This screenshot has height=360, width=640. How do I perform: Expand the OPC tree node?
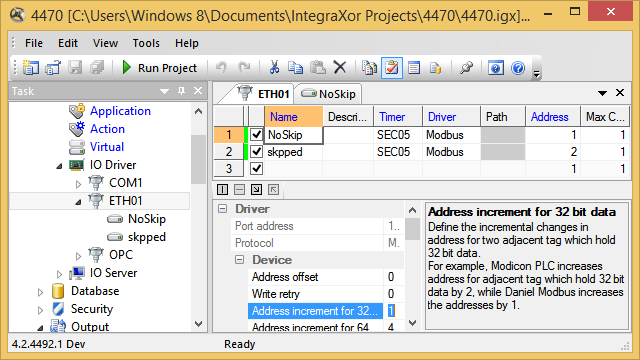79,256
